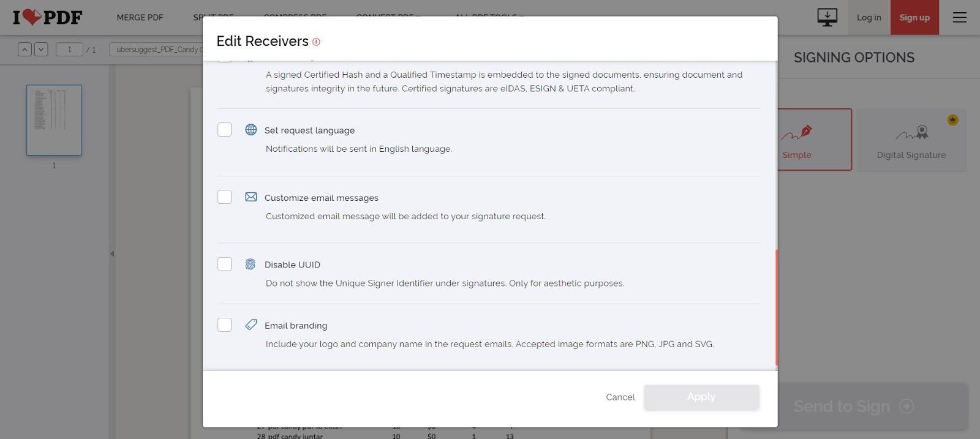Go to previous page arrow
This screenshot has height=439, width=980.
point(24,49)
